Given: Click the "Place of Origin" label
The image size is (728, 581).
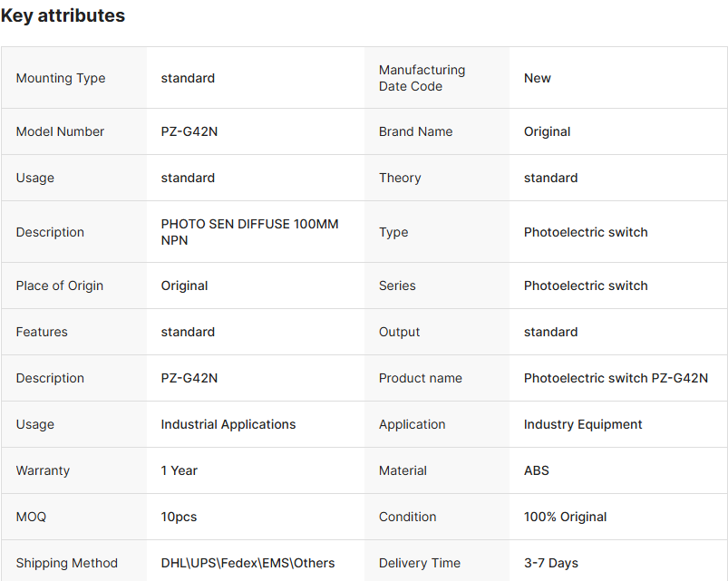Looking at the screenshot, I should tap(60, 286).
